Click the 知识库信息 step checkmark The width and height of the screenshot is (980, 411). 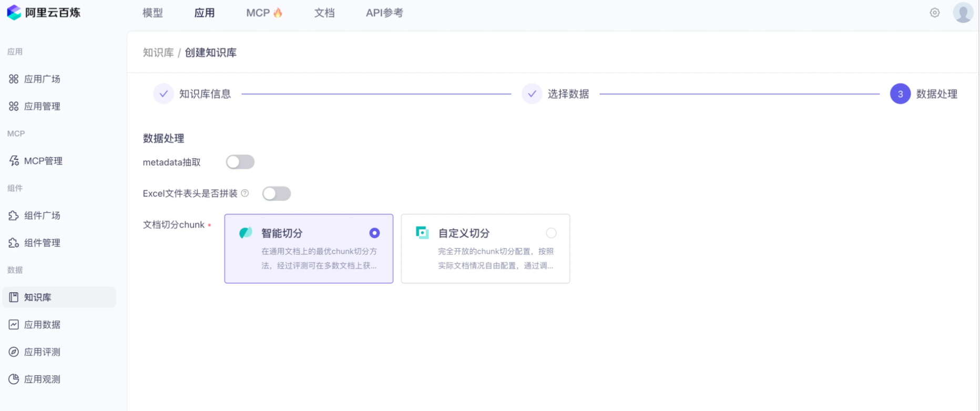[x=164, y=94]
